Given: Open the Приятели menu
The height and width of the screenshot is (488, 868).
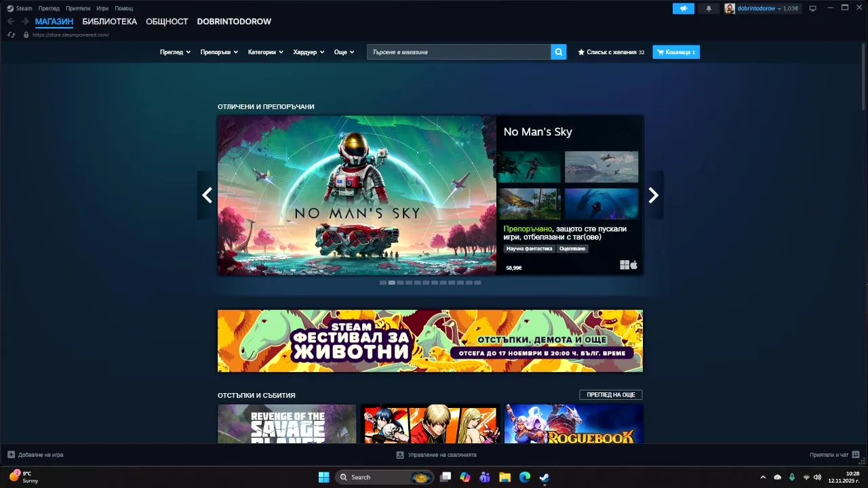Looking at the screenshot, I should point(78,8).
